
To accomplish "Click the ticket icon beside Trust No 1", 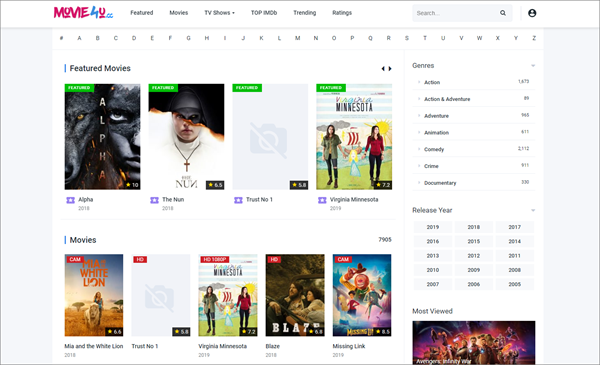I will 238,200.
